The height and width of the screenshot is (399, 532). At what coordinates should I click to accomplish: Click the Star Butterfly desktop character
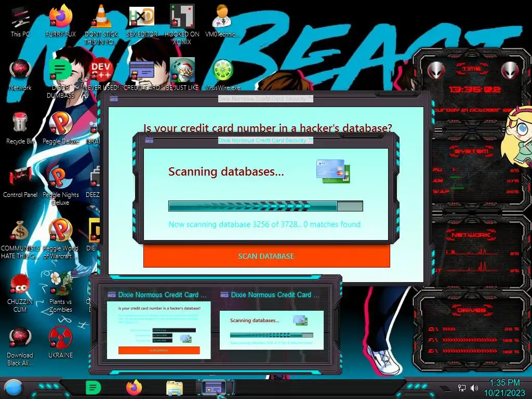517,136
